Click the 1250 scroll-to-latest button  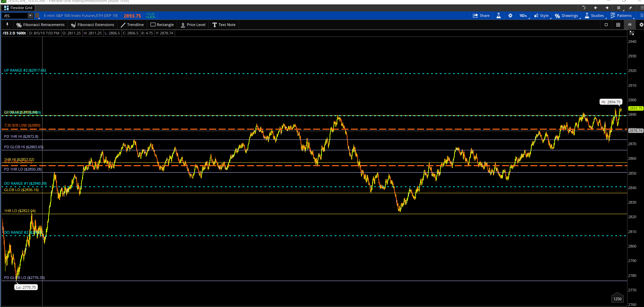point(617,298)
